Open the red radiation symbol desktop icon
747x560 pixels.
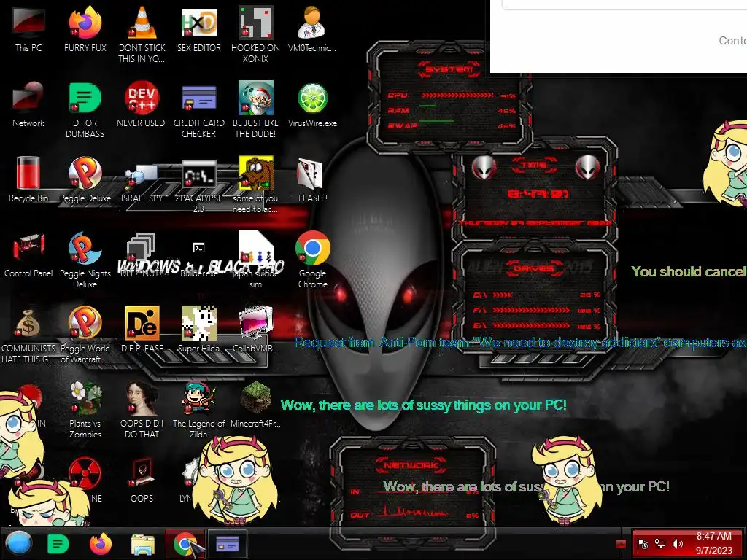coord(85,473)
